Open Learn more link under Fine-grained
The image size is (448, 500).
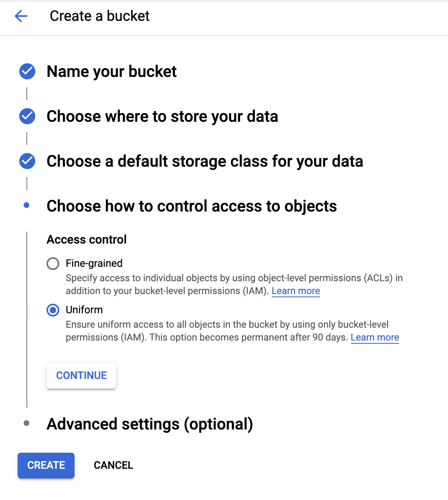coord(296,291)
